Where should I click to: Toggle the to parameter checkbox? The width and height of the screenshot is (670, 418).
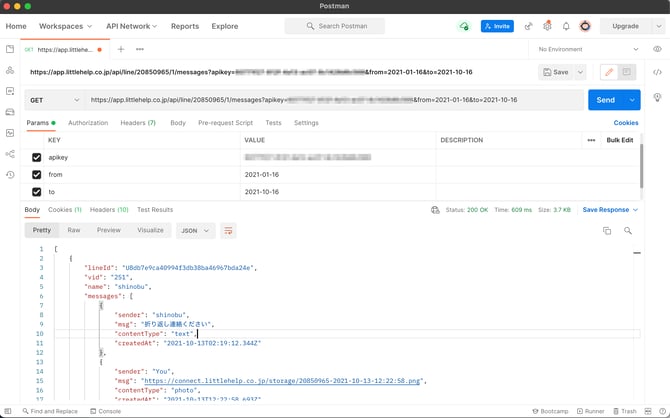pyautogui.click(x=37, y=191)
